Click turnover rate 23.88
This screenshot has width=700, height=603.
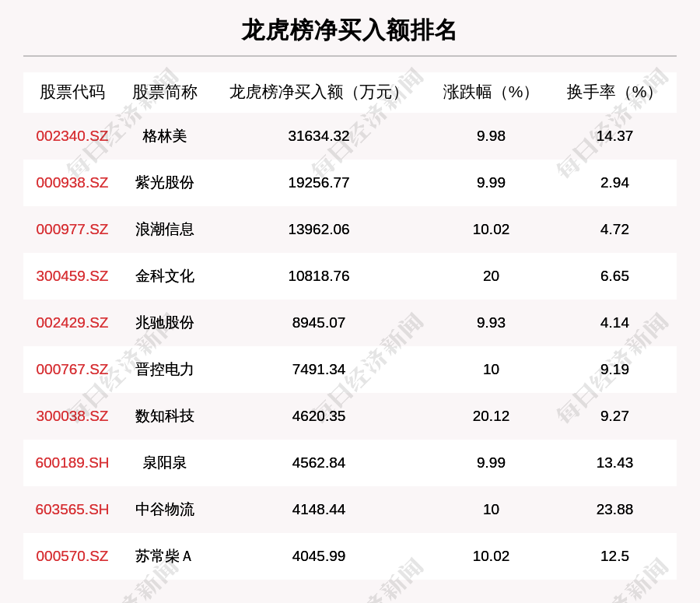[x=614, y=509]
